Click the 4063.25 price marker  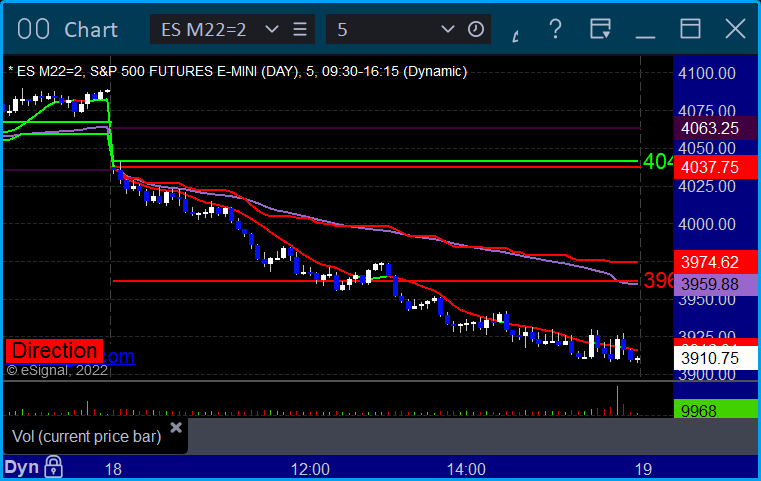click(715, 128)
